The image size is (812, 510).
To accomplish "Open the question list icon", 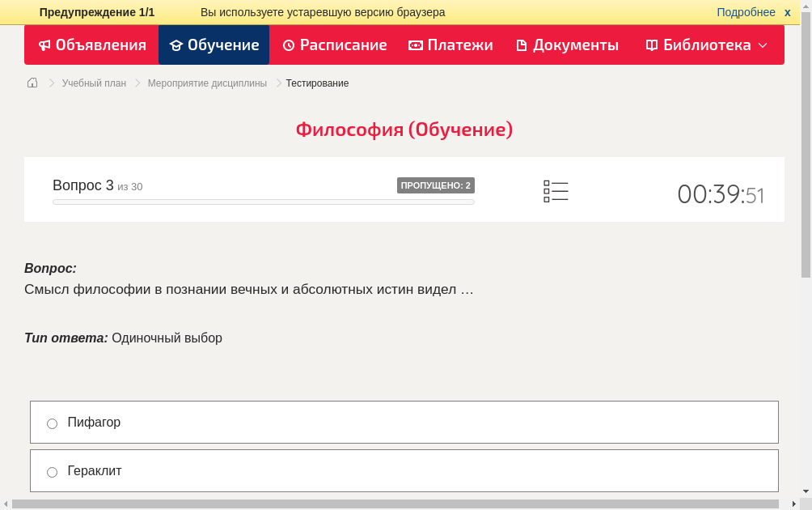I will 556,192.
